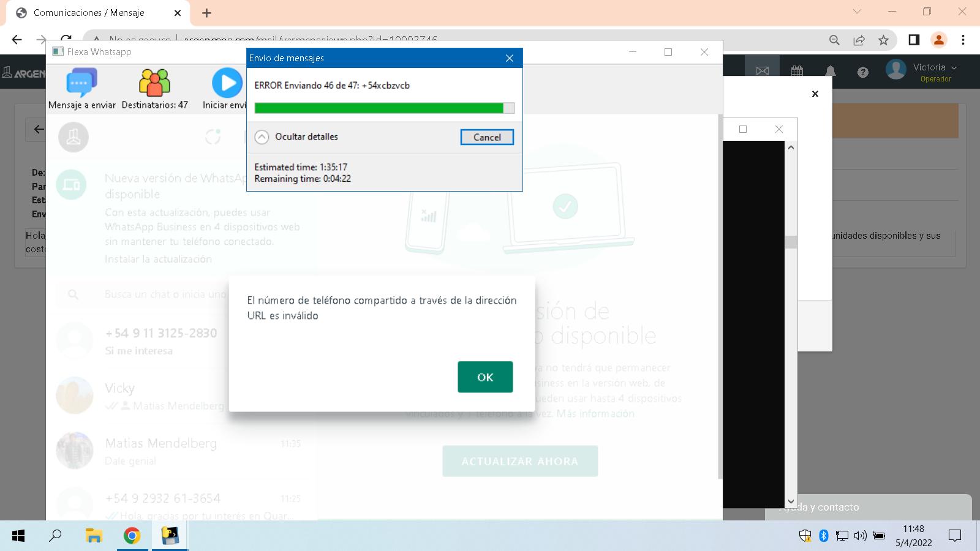The width and height of the screenshot is (980, 551).
Task: Open the help question mark icon
Action: (863, 72)
